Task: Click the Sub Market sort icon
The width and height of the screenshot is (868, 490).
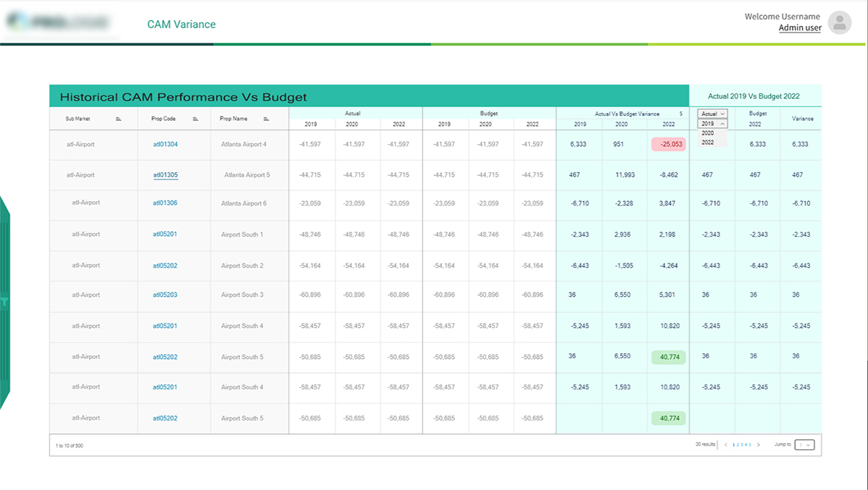Action: click(x=119, y=119)
